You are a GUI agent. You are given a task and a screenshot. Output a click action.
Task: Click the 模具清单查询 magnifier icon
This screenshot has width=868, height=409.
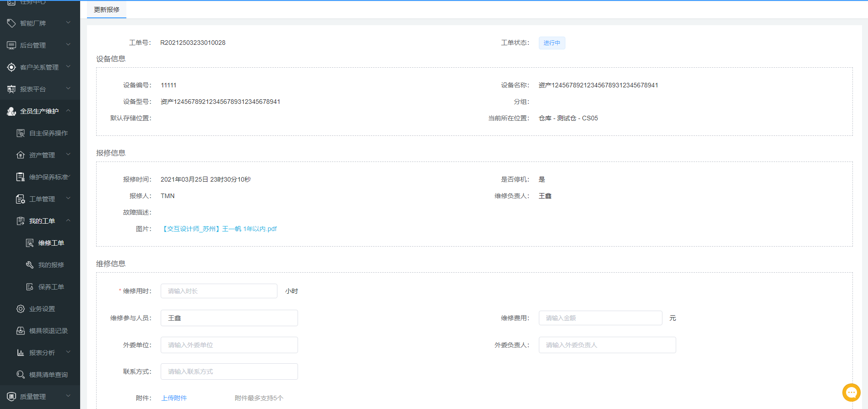pyautogui.click(x=21, y=375)
